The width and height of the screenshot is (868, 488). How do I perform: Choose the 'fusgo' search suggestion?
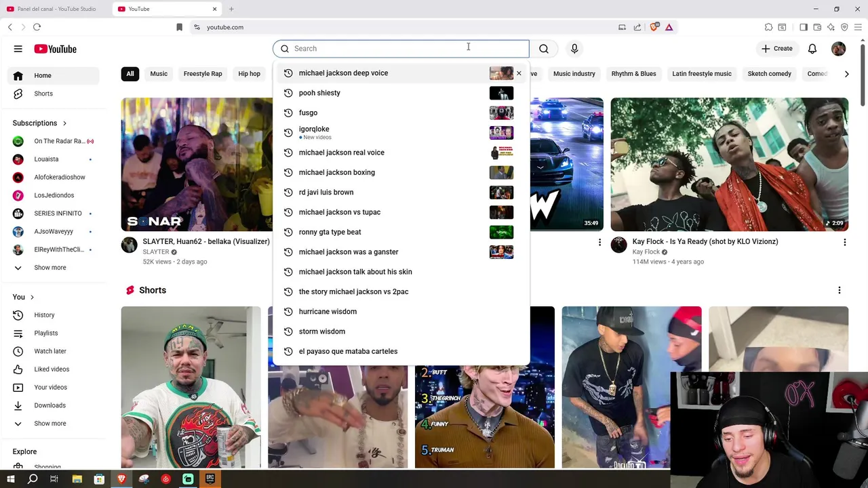coord(401,113)
